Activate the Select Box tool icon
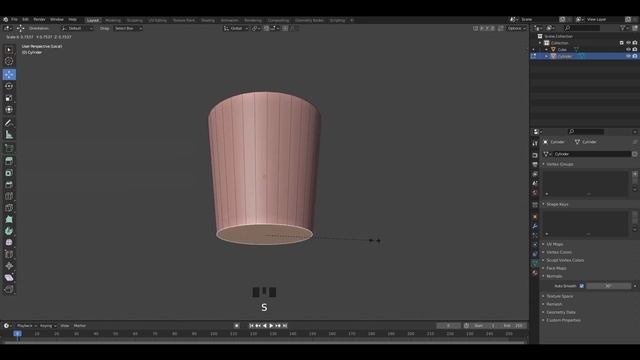 [9, 49]
